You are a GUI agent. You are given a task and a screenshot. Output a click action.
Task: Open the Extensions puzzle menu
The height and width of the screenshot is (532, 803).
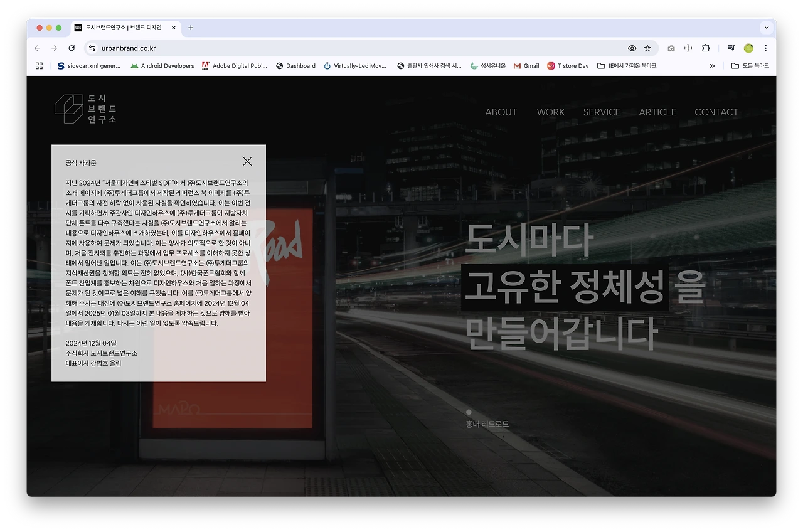coord(706,48)
